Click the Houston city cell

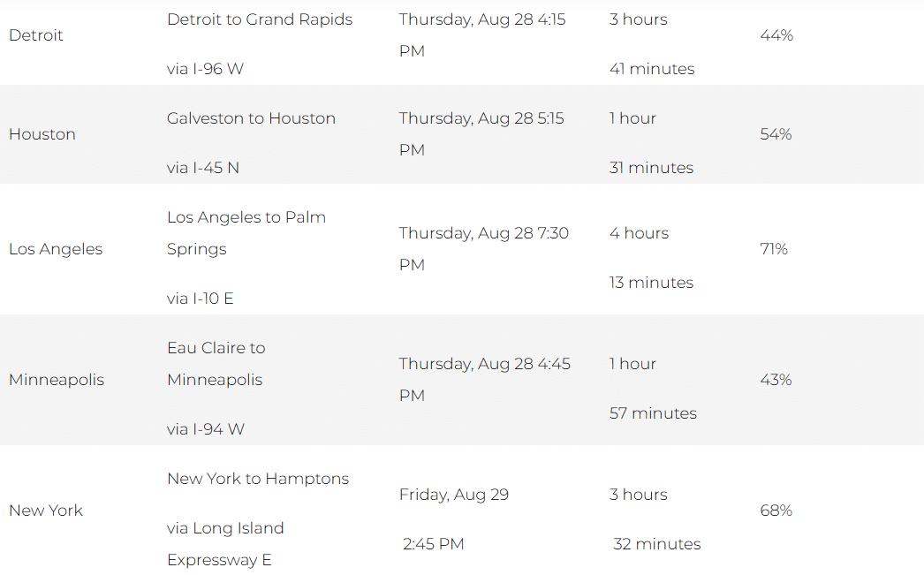click(x=42, y=134)
